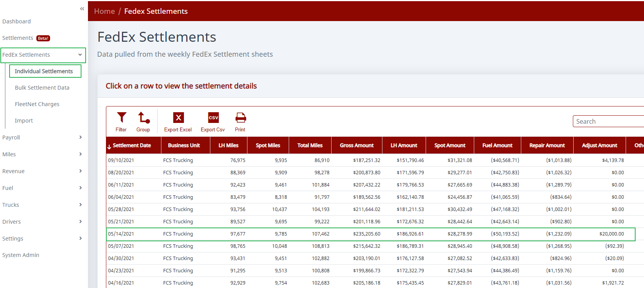The image size is (644, 288).
Task: Export table to Excel
Action: 178,122
